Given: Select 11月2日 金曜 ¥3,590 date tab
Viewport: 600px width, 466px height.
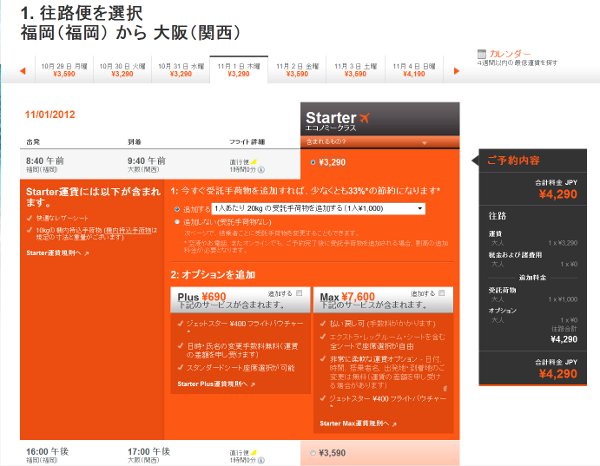Looking at the screenshot, I should pos(297,70).
